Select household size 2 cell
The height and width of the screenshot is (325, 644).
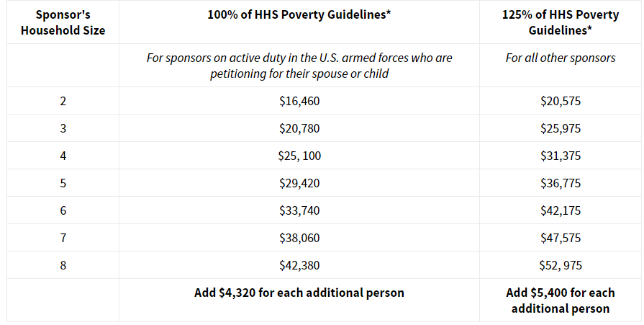pyautogui.click(x=63, y=101)
